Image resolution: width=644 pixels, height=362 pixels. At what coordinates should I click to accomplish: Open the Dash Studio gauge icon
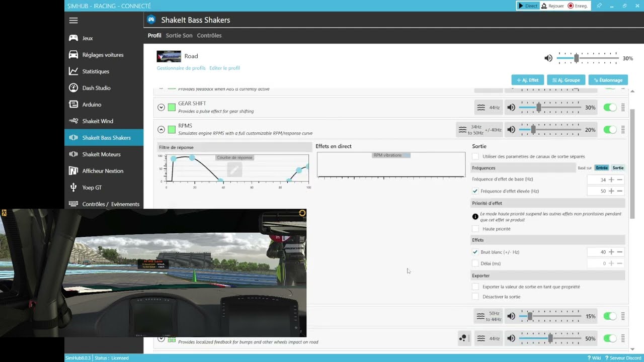[73, 88]
